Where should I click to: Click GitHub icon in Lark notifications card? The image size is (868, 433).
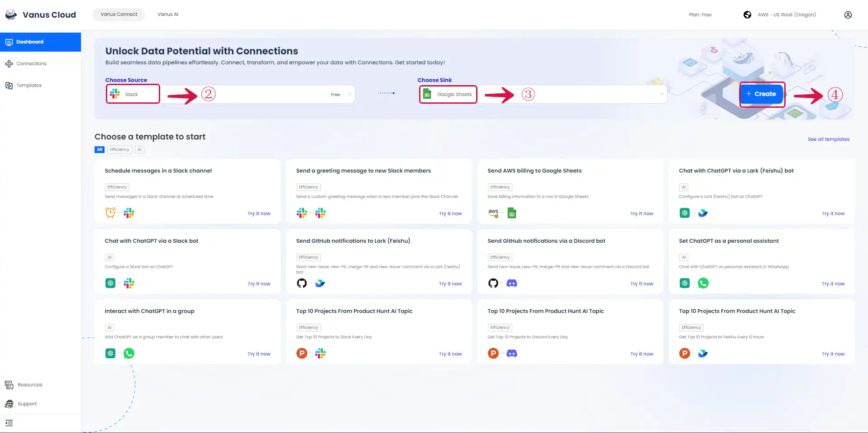click(302, 283)
